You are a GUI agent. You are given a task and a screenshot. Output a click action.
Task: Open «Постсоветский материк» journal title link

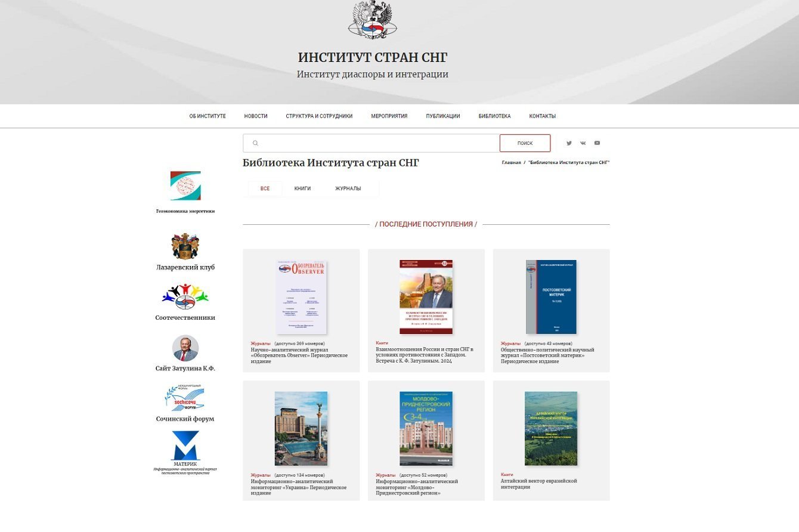(547, 355)
